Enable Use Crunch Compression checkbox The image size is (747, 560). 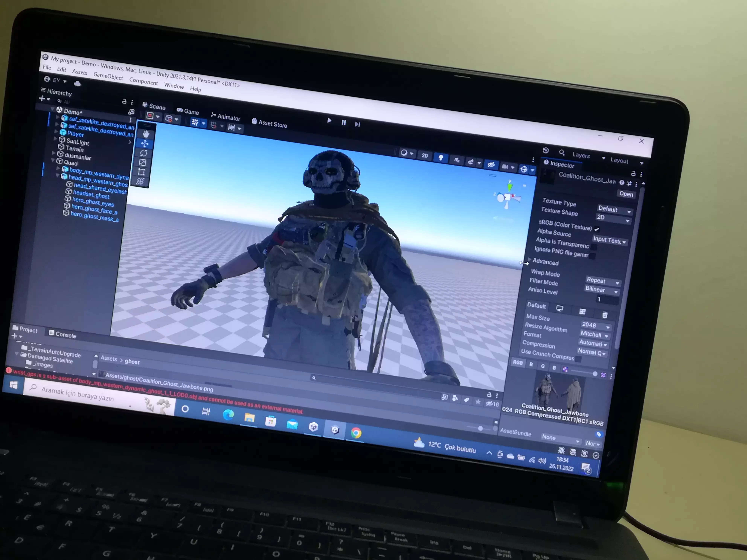tap(578, 359)
